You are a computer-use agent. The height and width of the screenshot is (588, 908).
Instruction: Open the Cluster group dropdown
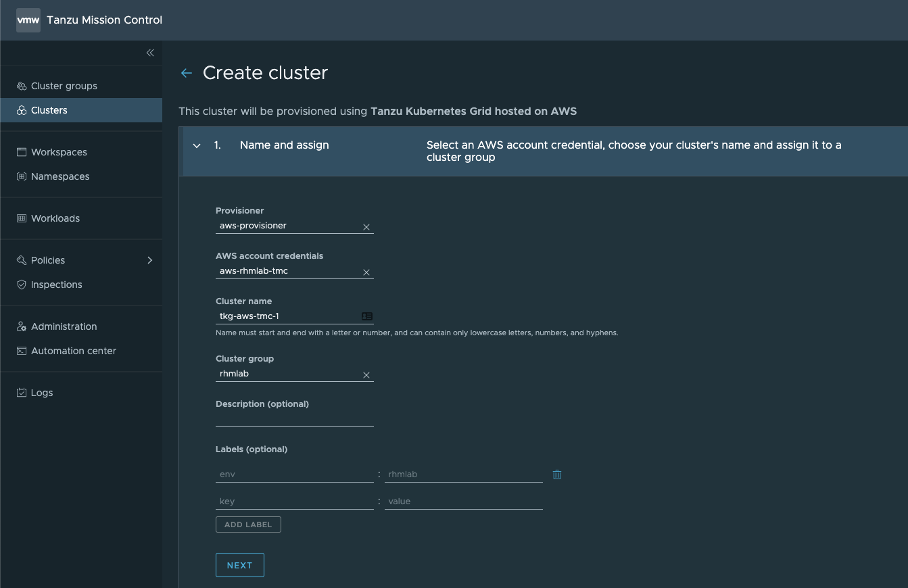pos(295,374)
